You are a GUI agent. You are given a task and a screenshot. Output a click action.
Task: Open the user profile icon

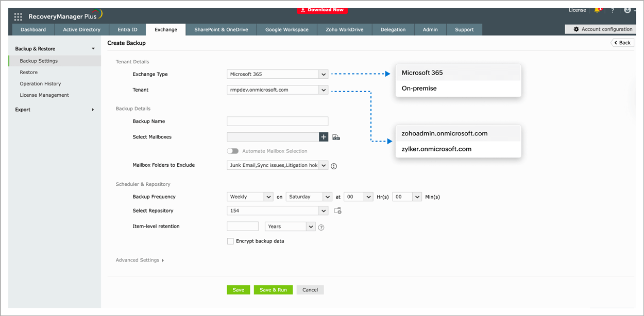[x=627, y=10]
